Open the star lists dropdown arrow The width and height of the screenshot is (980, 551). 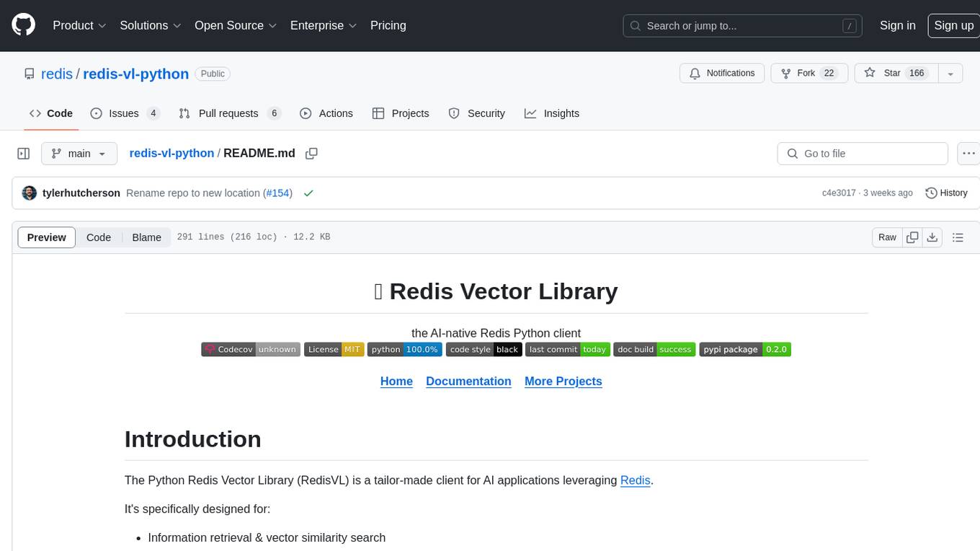point(950,74)
